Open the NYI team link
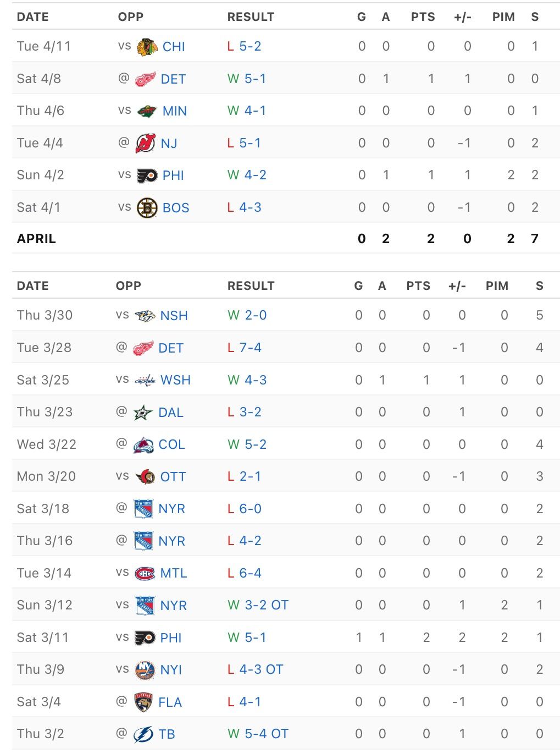 pyautogui.click(x=171, y=670)
